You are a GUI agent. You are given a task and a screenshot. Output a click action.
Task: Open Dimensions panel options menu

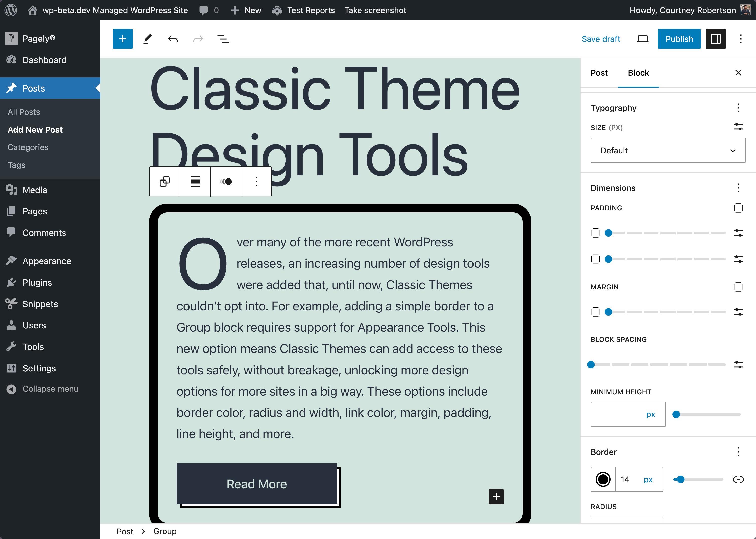(x=738, y=188)
